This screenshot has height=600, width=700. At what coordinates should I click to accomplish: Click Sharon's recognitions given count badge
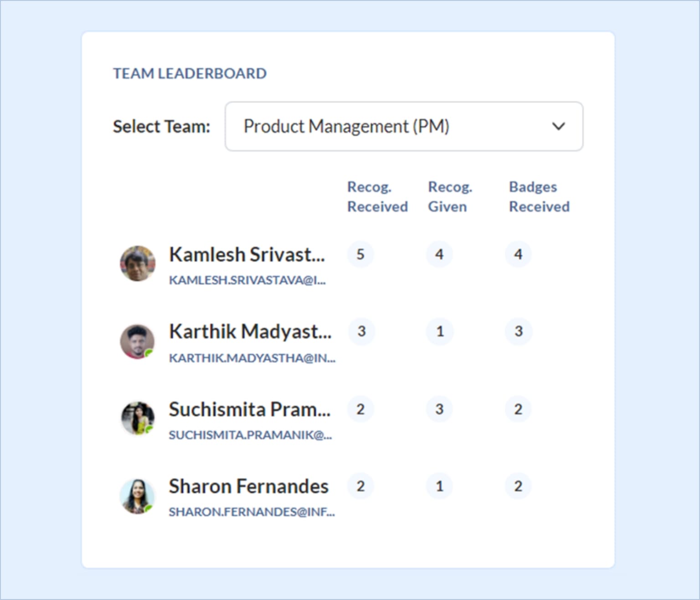click(x=439, y=486)
